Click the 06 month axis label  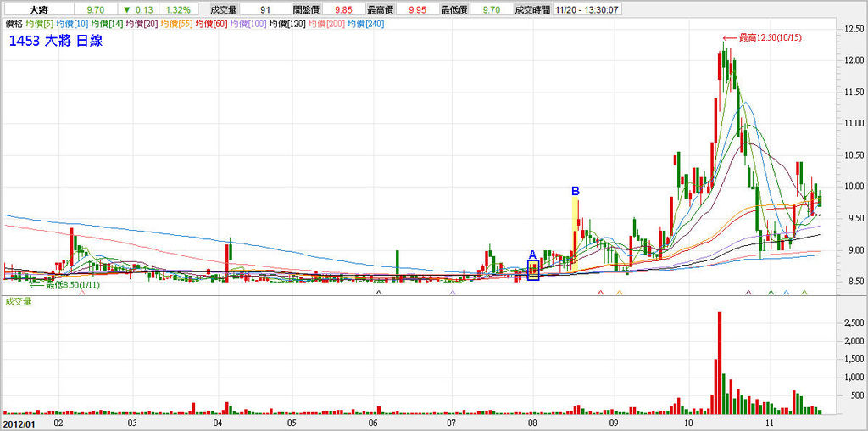click(373, 423)
